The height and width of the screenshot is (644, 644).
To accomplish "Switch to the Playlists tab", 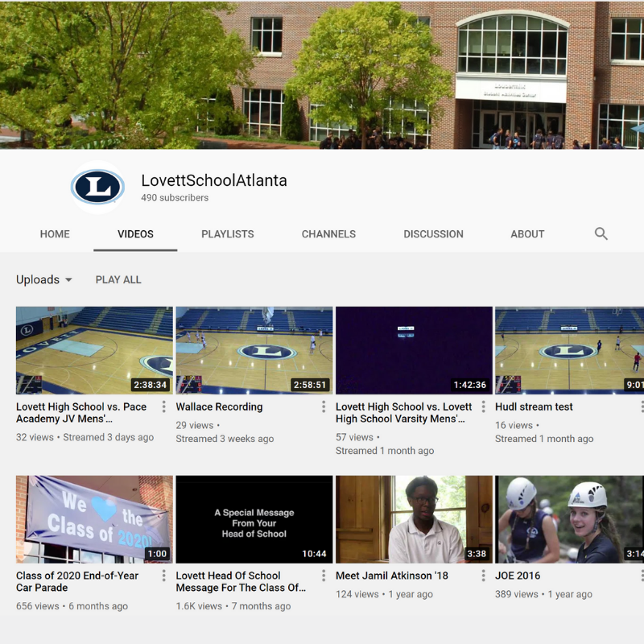I will [x=228, y=234].
